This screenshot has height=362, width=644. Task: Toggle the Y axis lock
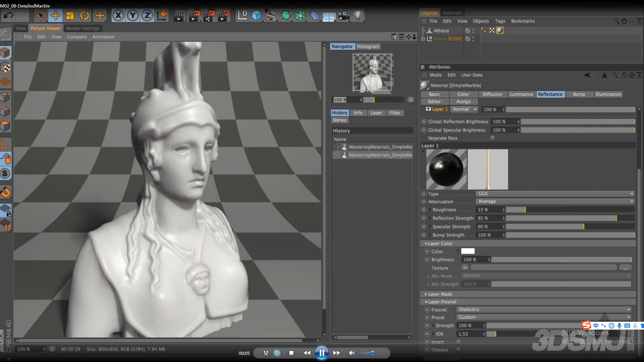[133, 16]
